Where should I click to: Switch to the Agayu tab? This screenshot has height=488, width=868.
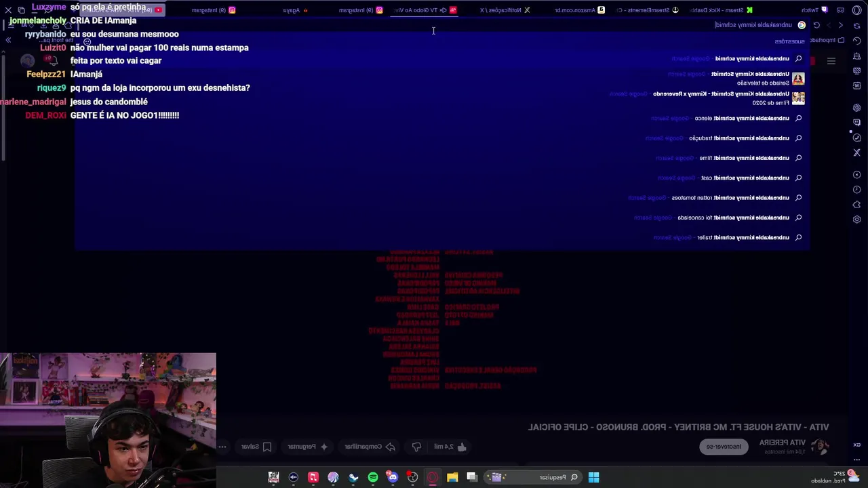pos(295,10)
